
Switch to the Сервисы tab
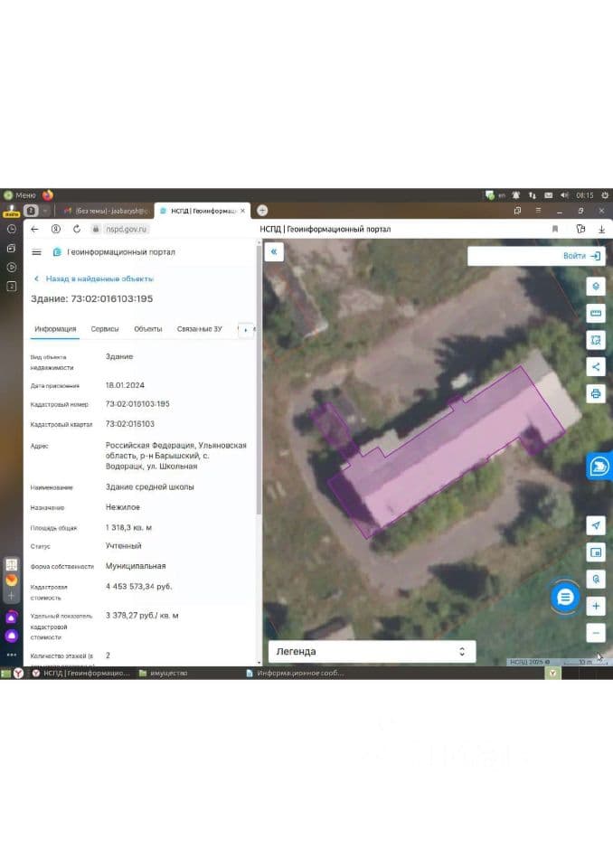pyautogui.click(x=105, y=329)
